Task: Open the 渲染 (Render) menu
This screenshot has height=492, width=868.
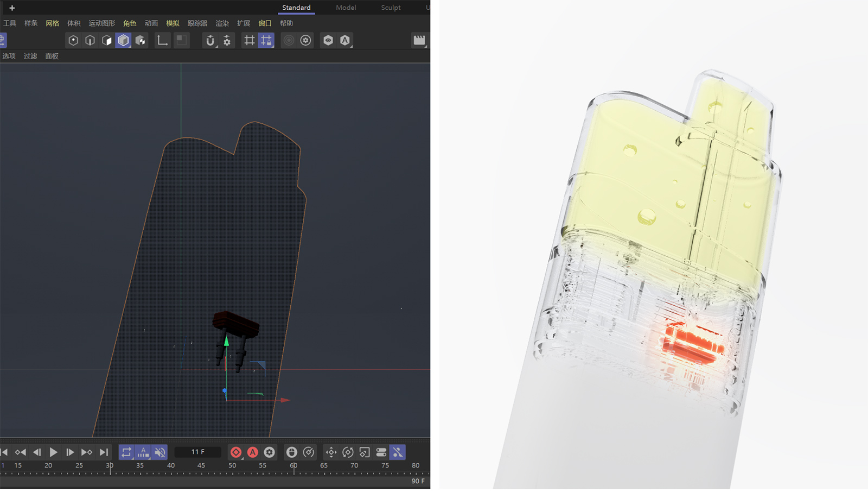Action: (222, 23)
